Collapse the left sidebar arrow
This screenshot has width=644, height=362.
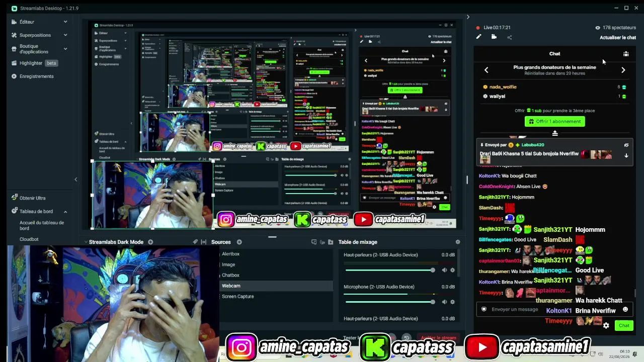tap(76, 179)
